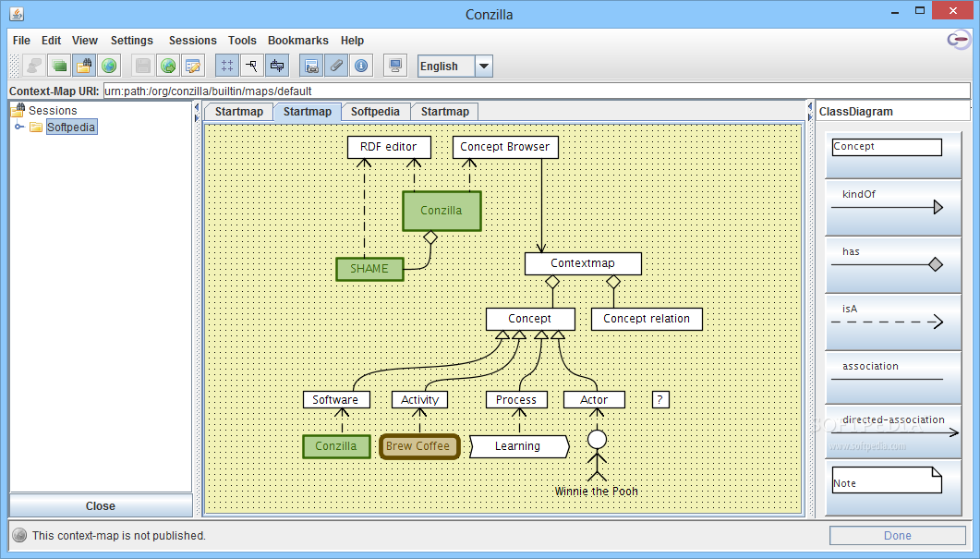Click the Java application icon in title bar
The height and width of the screenshot is (559, 980).
pyautogui.click(x=17, y=14)
